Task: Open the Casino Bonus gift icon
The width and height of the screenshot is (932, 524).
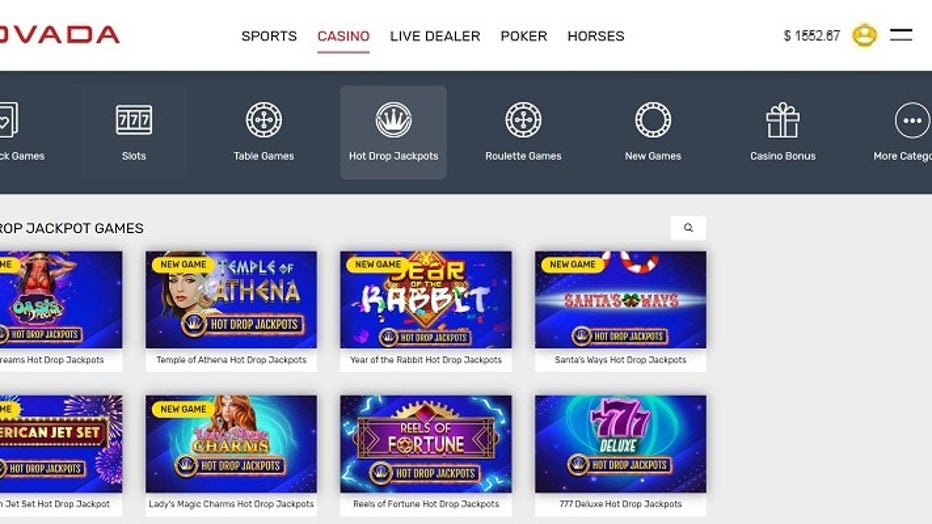Action: pyautogui.click(x=782, y=120)
